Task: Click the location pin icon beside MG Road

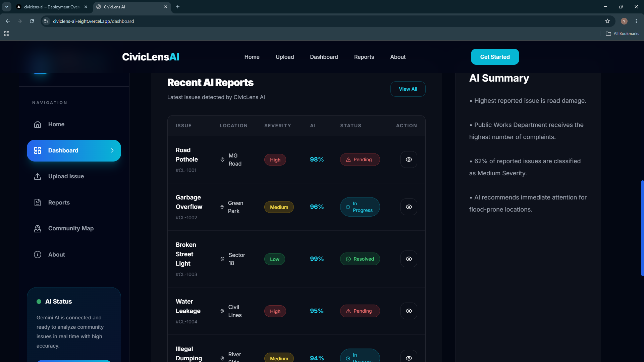Action: coord(222,160)
